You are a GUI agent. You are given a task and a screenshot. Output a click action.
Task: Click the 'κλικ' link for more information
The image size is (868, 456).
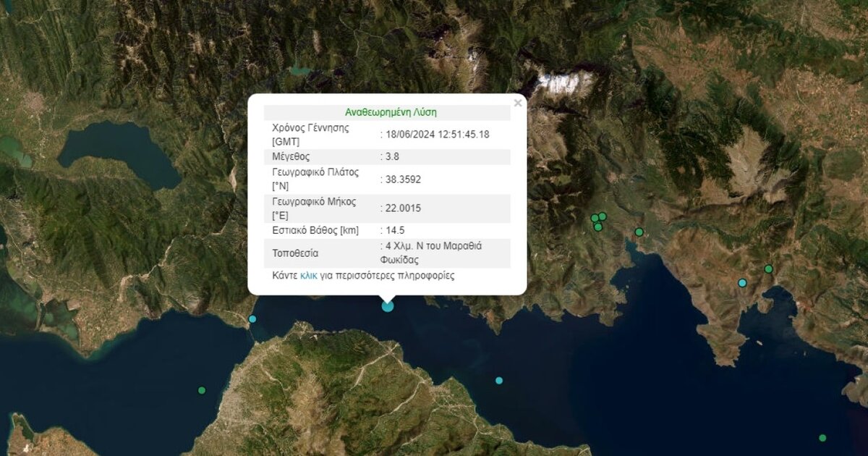(x=309, y=276)
